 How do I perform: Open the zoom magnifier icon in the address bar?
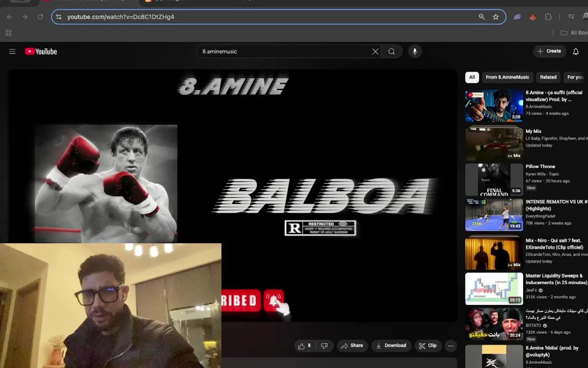(482, 17)
